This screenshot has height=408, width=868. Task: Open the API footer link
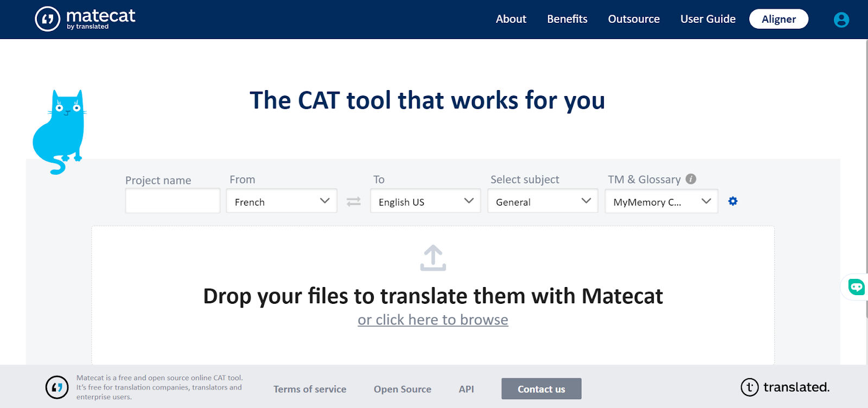467,389
